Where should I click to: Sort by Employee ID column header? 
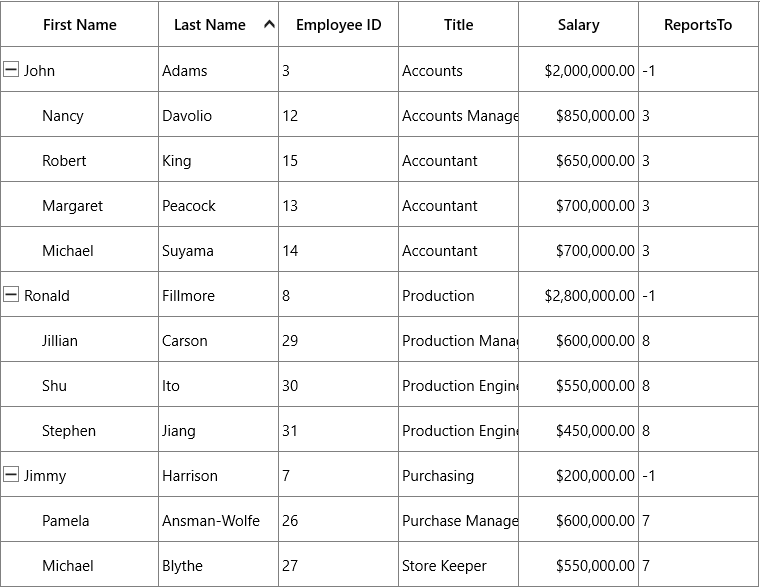tap(338, 24)
